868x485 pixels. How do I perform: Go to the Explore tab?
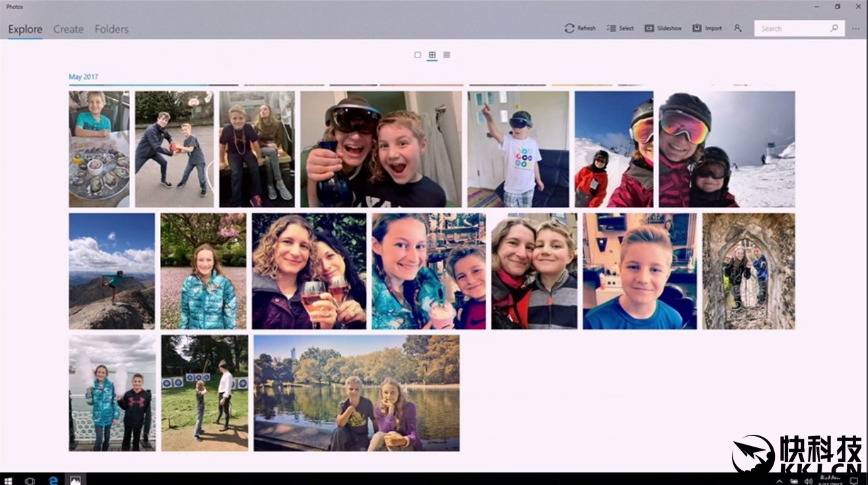(x=25, y=29)
